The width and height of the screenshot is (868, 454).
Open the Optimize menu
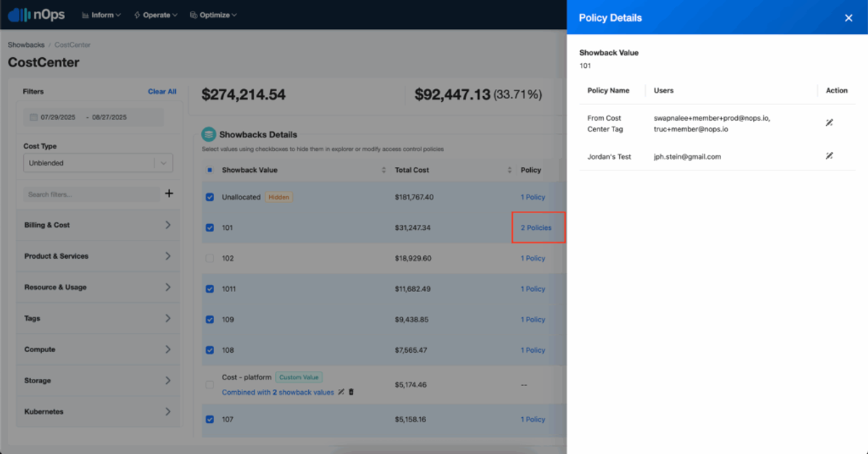tap(213, 15)
